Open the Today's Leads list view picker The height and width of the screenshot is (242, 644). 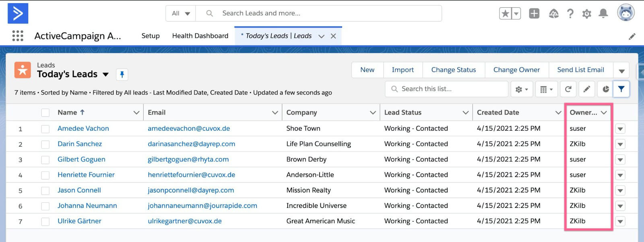click(105, 74)
